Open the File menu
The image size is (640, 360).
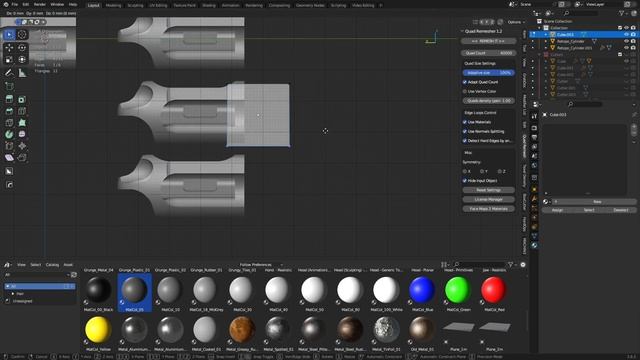point(15,4)
